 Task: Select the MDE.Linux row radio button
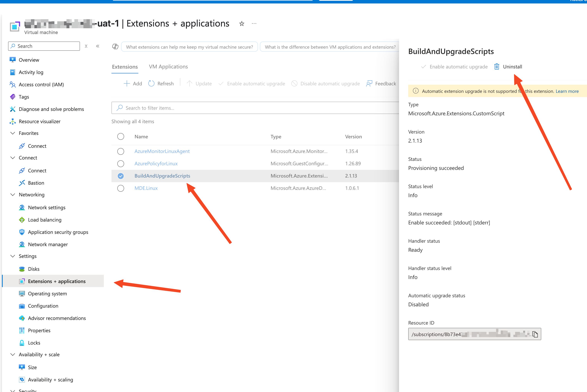[121, 188]
